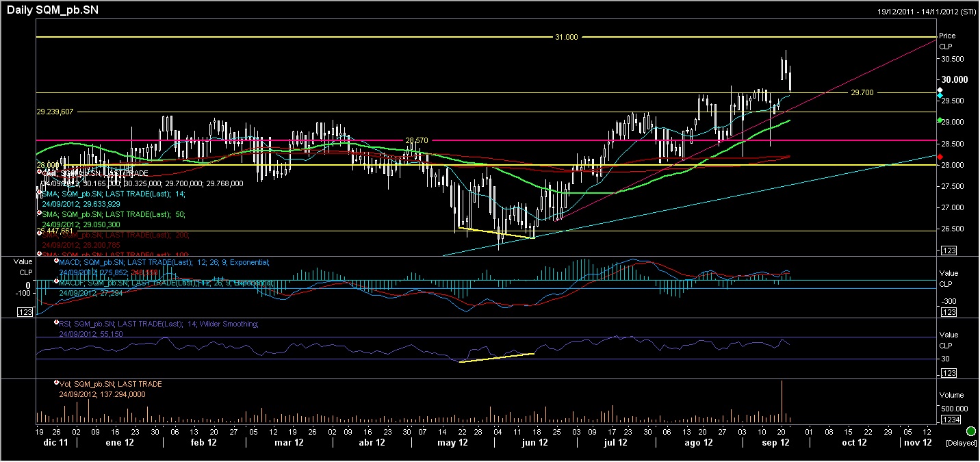Click the MACDF histogram legend marker icon
The image size is (980, 462).
pos(55,282)
